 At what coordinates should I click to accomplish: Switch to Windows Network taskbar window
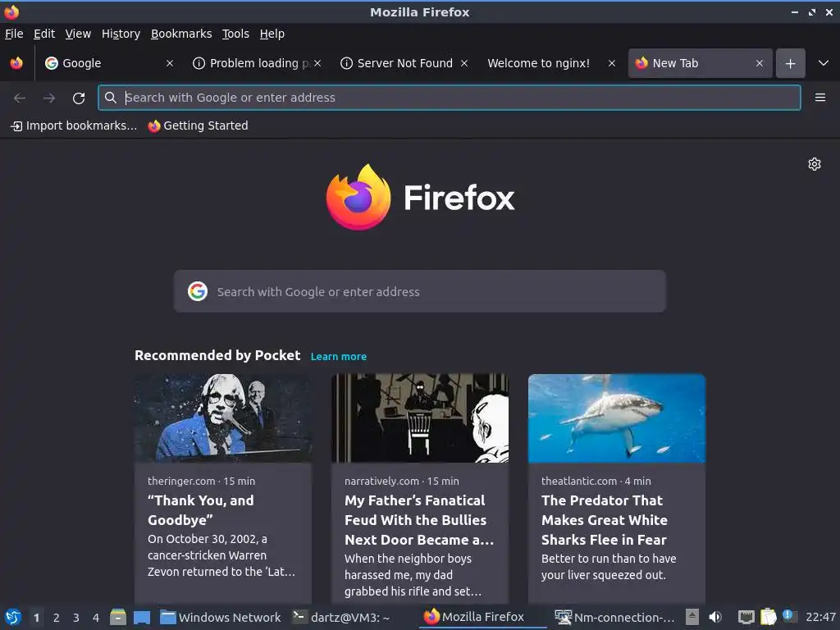[221, 617]
